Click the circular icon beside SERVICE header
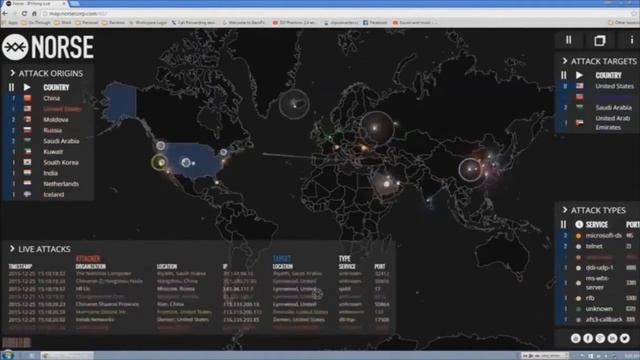The height and width of the screenshot is (360, 640). pos(579,224)
